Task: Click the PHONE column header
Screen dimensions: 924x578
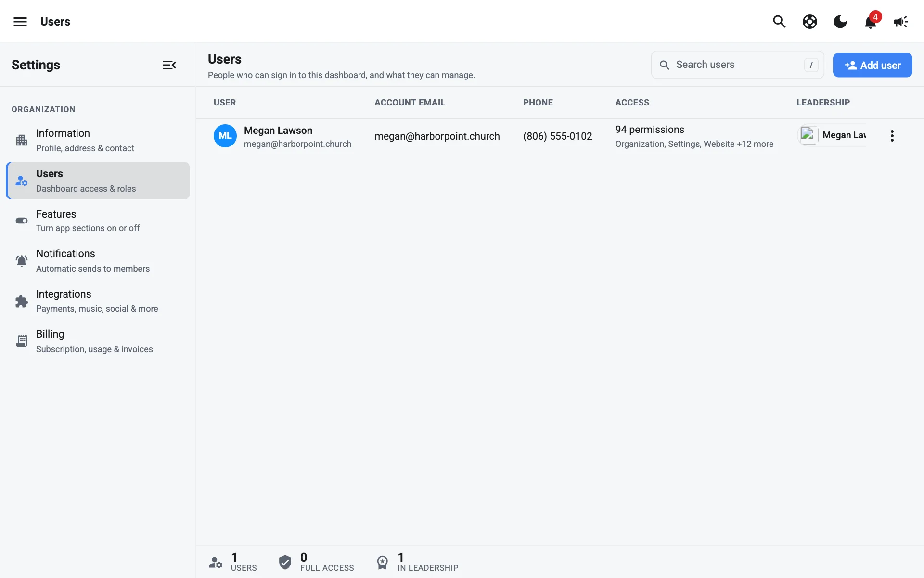Action: [x=538, y=103]
